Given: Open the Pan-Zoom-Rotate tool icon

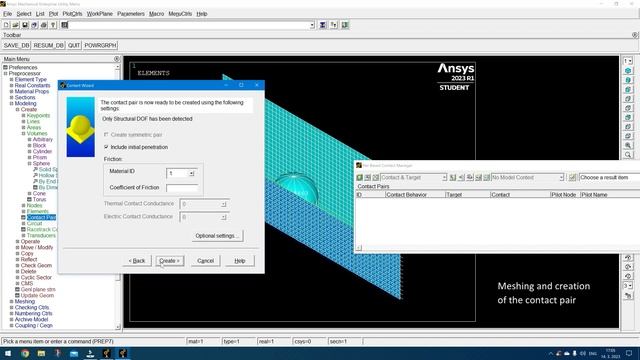Looking at the screenshot, I should (34, 25).
